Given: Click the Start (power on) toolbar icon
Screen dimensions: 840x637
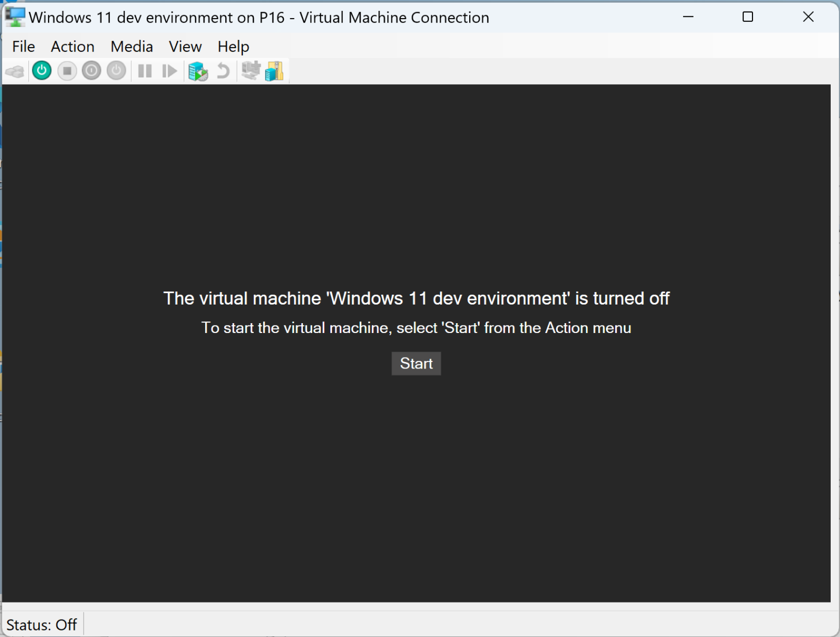Looking at the screenshot, I should (42, 71).
